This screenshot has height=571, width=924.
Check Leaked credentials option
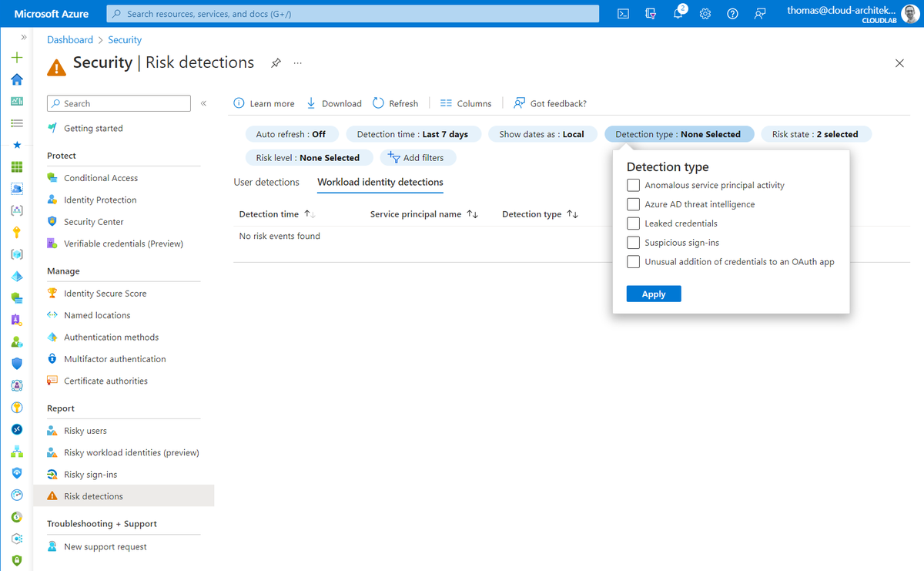(633, 223)
